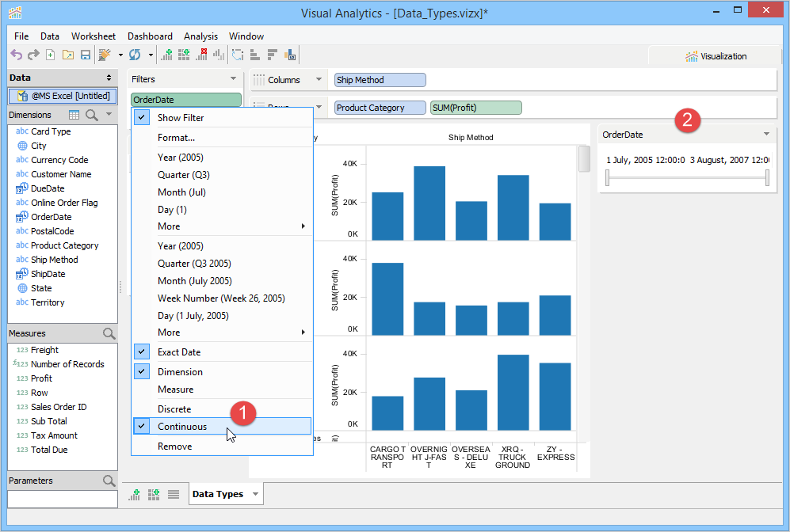Click the Undo arrow in the toolbar
This screenshot has height=532, width=790.
click(16, 55)
